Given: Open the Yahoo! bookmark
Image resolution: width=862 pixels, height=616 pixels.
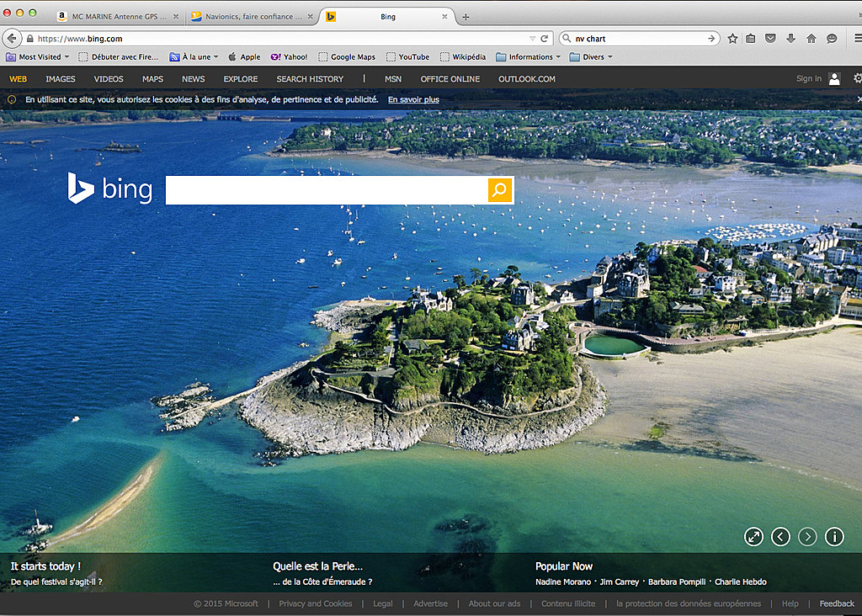Looking at the screenshot, I should point(290,56).
